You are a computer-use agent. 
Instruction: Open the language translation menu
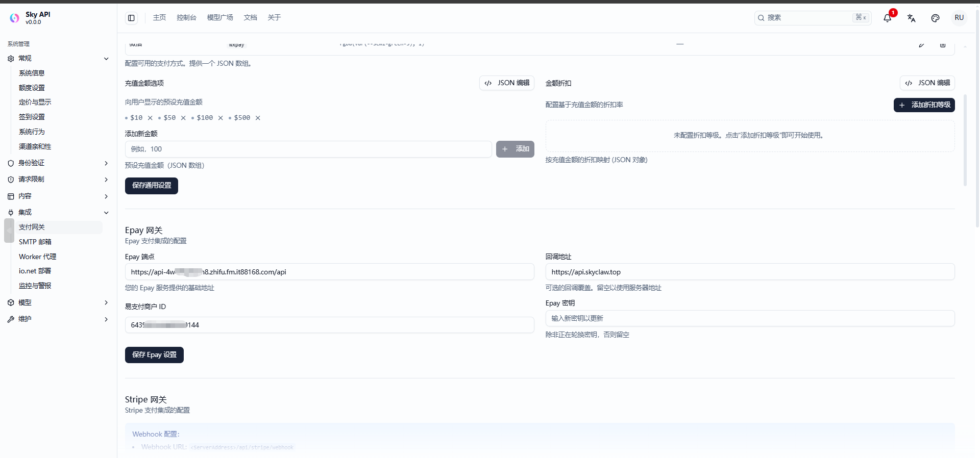pos(911,18)
